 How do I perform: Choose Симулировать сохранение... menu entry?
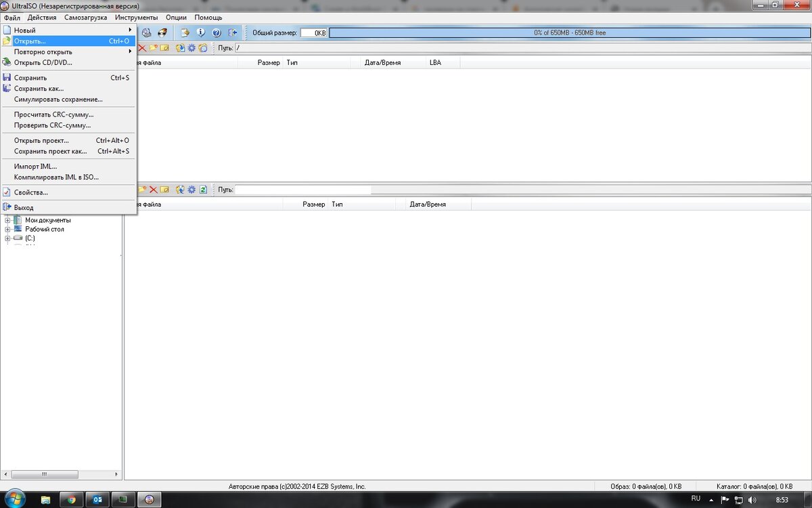[x=68, y=99]
